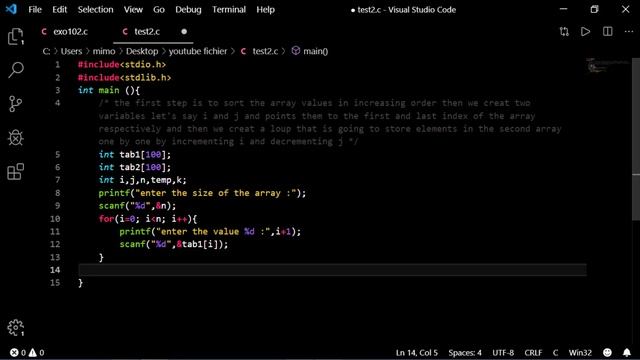
Task: Click 'Ln 14, Col 5' status entry
Action: pyautogui.click(x=417, y=352)
